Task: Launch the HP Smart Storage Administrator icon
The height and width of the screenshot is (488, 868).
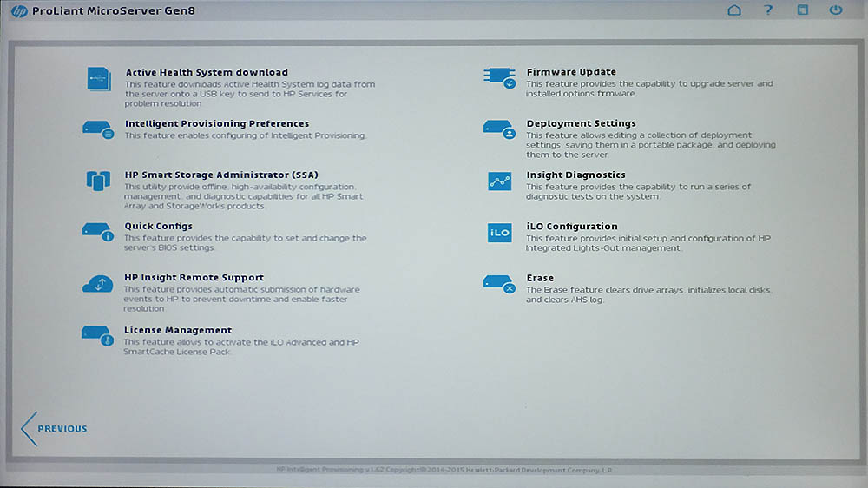Action: tap(99, 181)
